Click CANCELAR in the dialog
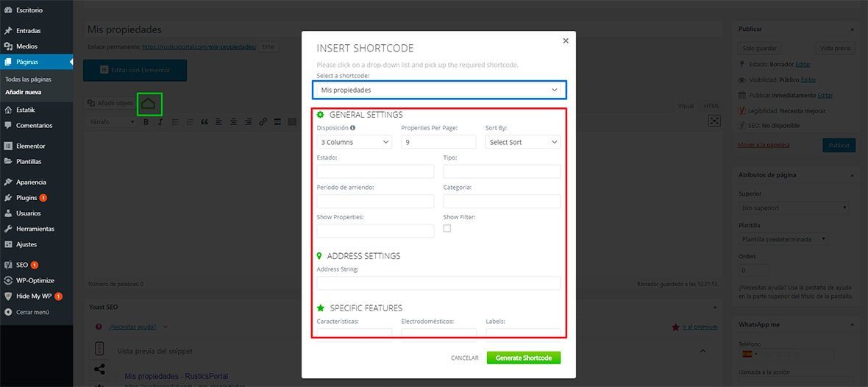This screenshot has height=387, width=868. coord(464,358)
